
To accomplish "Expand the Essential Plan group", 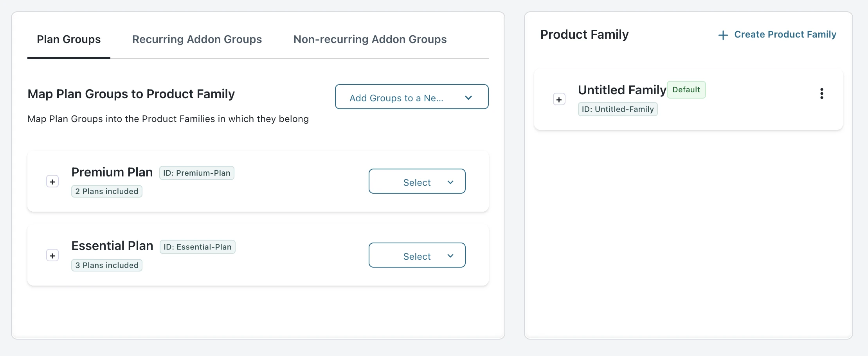I will tap(52, 255).
